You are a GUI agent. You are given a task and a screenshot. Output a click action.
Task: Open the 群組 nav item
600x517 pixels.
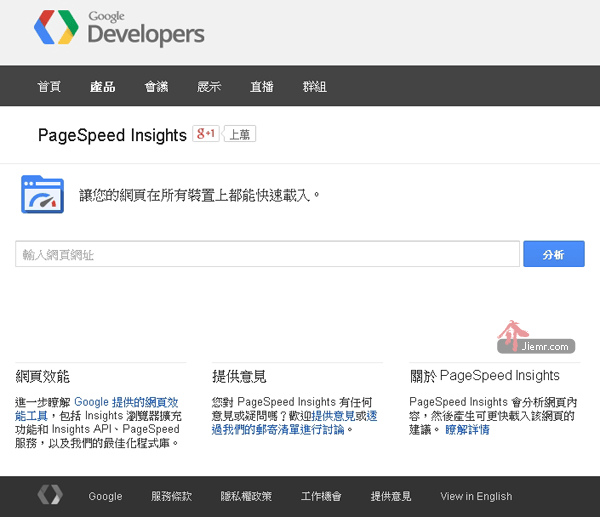click(315, 86)
